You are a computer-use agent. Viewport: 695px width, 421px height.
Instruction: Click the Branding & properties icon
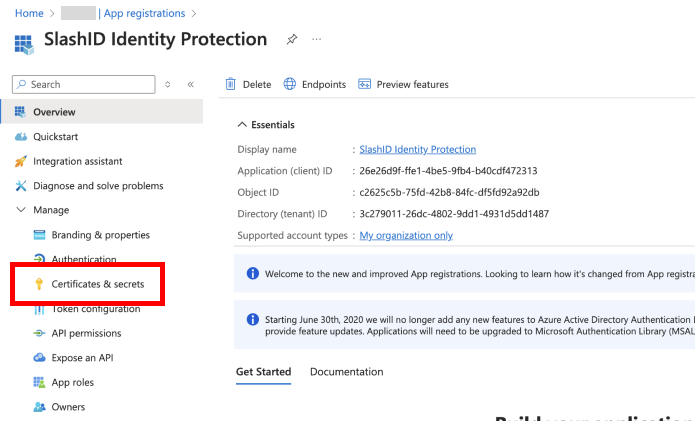40,235
